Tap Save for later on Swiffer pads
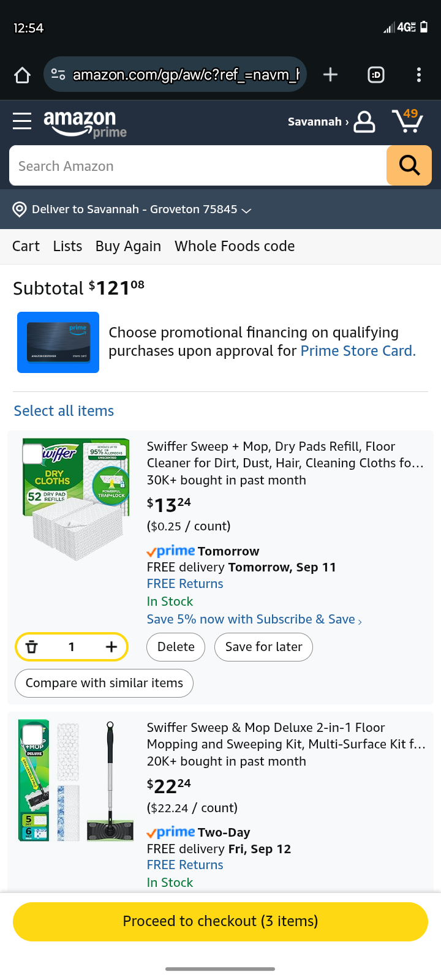Image resolution: width=441 pixels, height=980 pixels. 263,647
